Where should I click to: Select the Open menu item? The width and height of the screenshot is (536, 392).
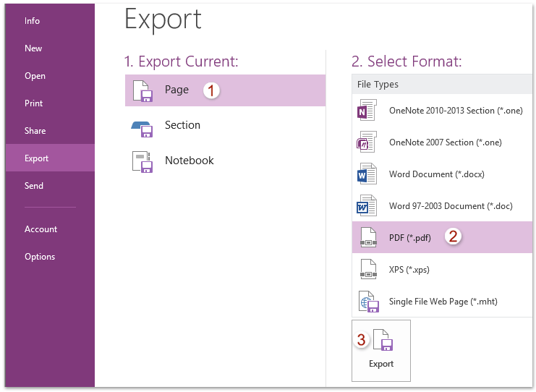click(35, 76)
